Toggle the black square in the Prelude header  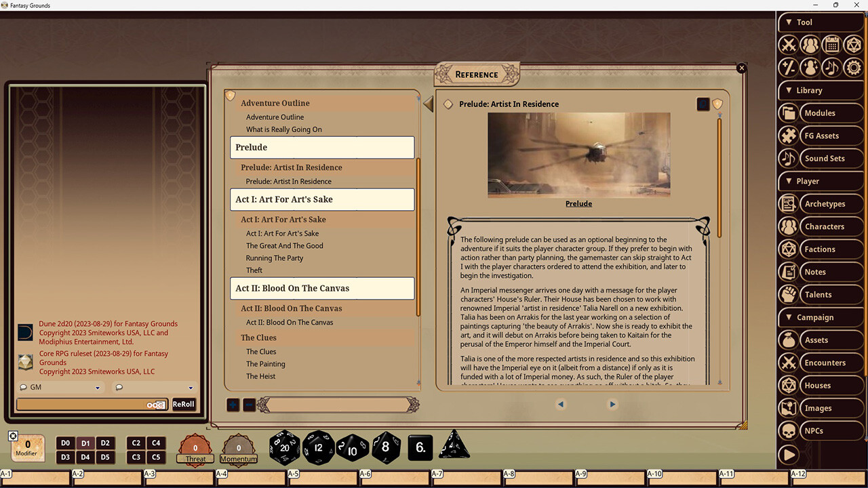pyautogui.click(x=703, y=104)
